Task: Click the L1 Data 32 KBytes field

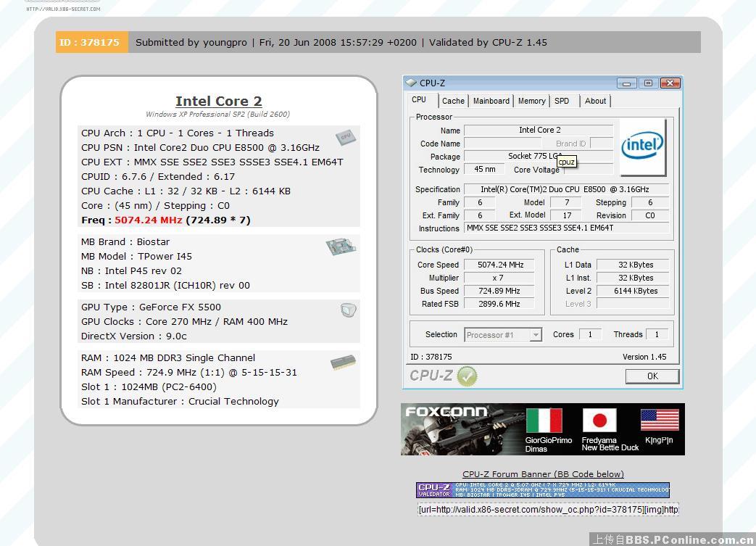Action: [634, 265]
